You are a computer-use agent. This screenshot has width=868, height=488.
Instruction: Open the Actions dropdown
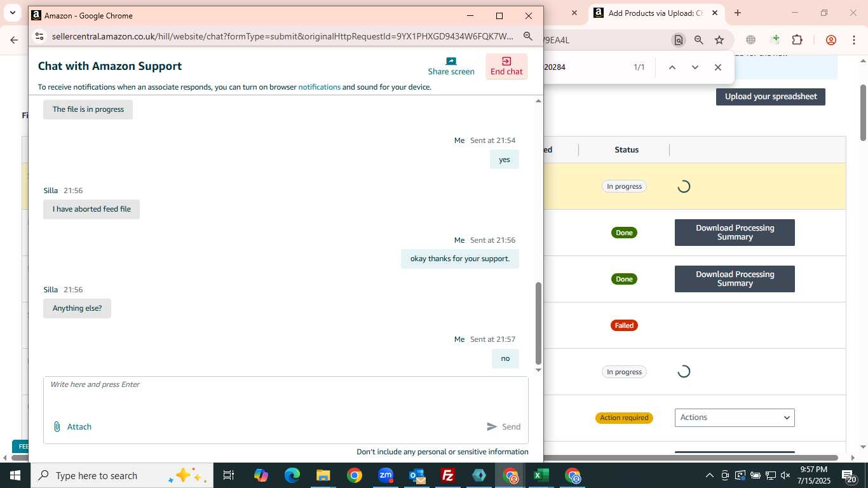point(735,417)
